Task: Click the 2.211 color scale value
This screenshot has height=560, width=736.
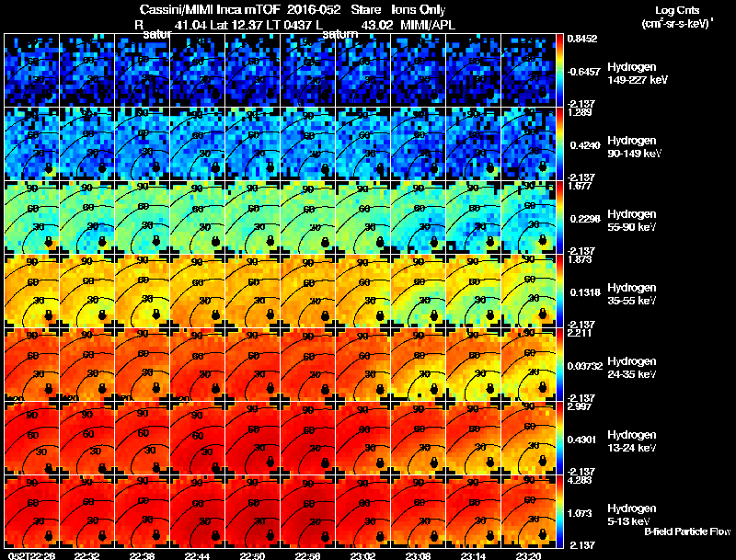Action: pos(580,334)
